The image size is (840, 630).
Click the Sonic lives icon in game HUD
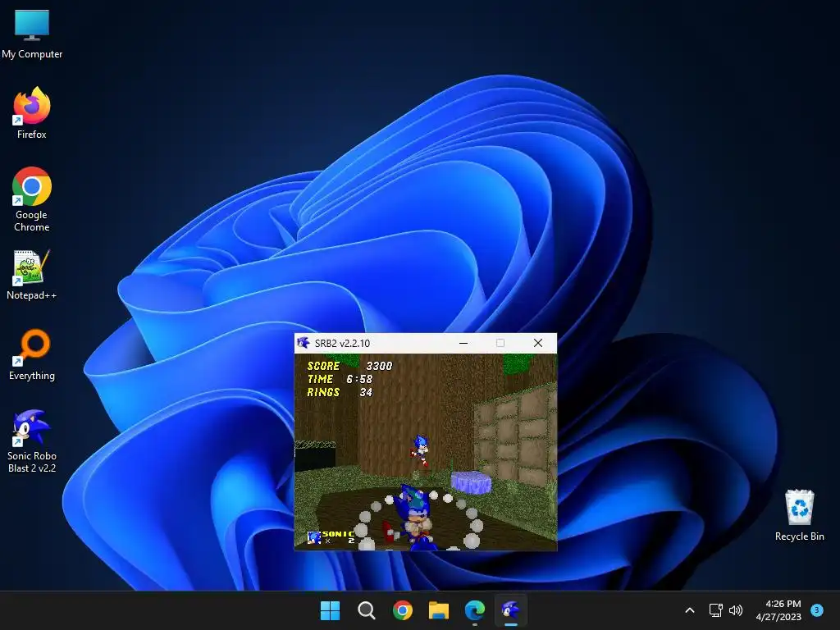(x=313, y=536)
